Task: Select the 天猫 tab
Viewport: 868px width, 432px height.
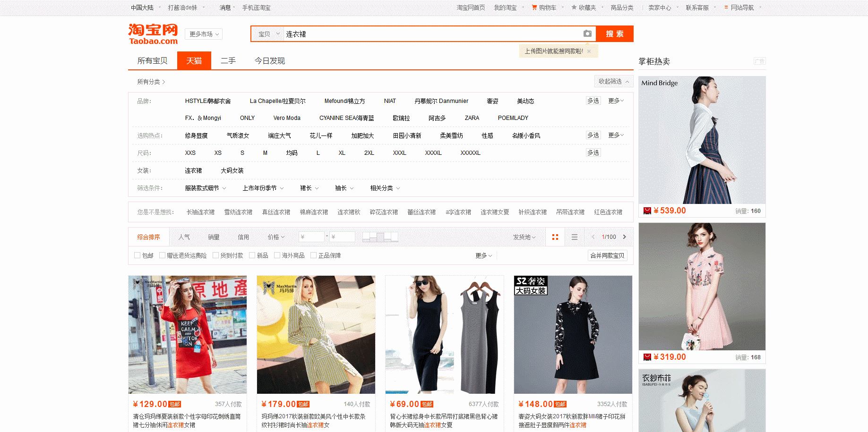Action: click(194, 60)
